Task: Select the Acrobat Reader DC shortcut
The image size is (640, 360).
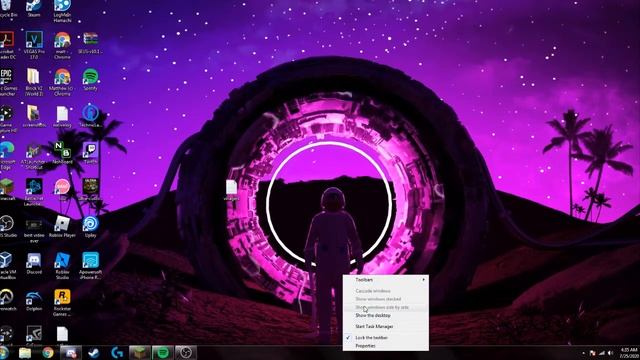Action: [7, 45]
